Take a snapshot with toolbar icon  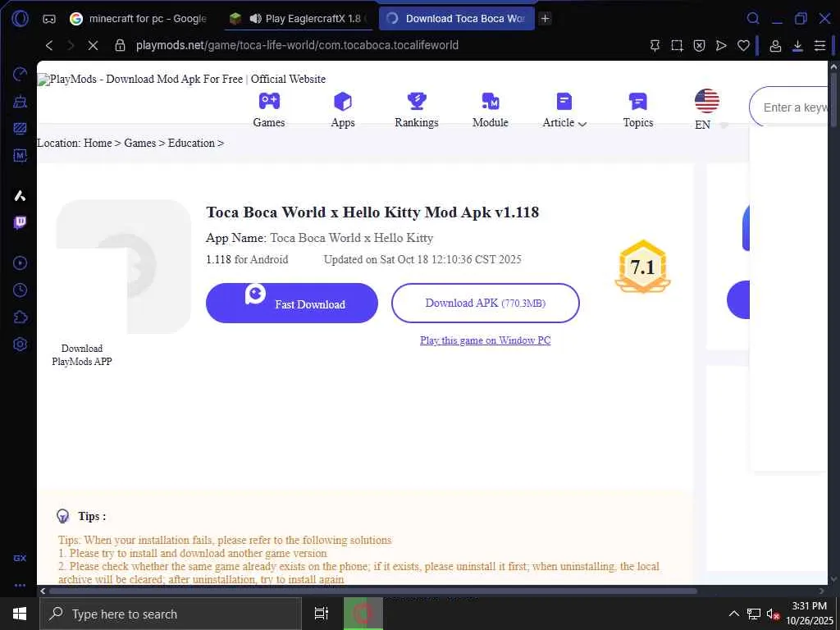tap(677, 46)
